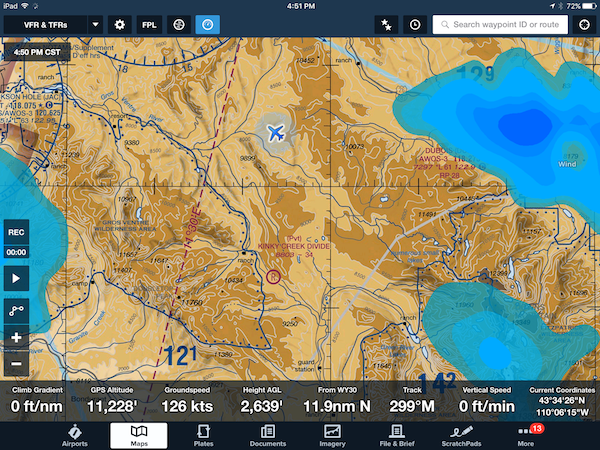
Task: Open the route ruler tool icon
Action: click(16, 310)
